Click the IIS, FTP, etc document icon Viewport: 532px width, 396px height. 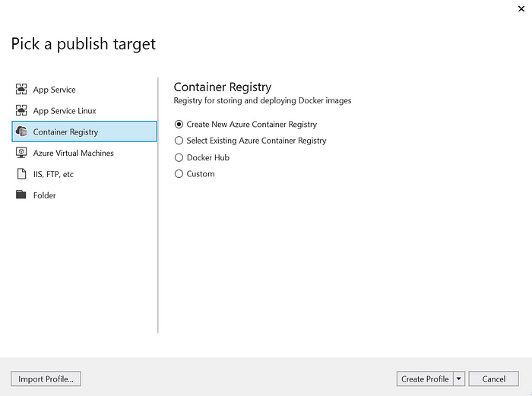click(21, 174)
